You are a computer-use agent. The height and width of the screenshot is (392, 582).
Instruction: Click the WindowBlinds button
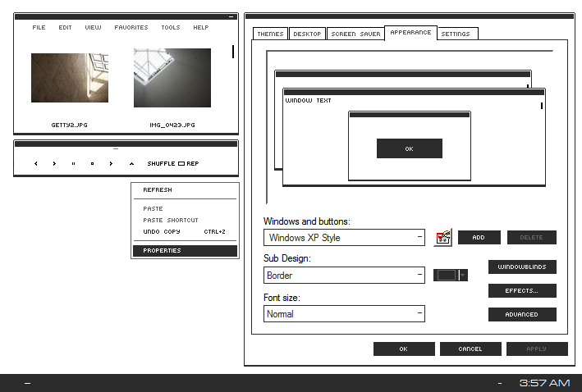click(x=522, y=267)
